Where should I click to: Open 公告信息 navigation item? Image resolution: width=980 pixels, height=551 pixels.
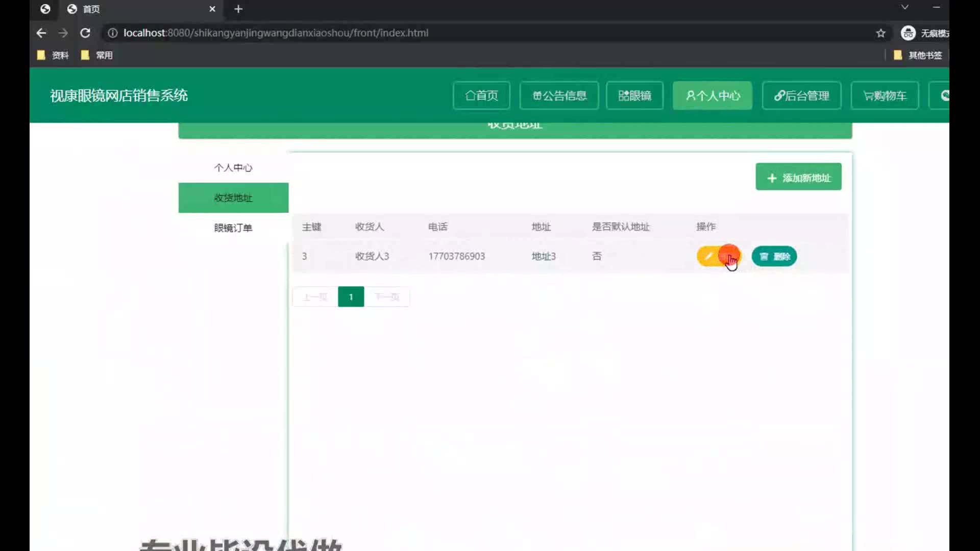click(559, 95)
